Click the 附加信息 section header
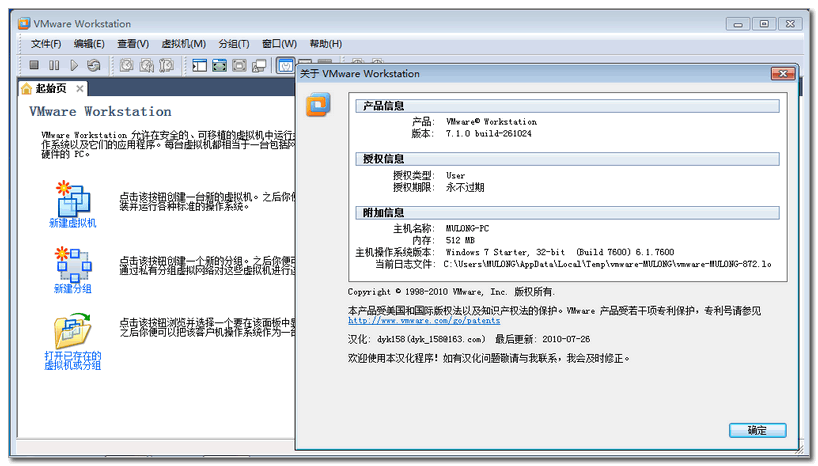 [x=568, y=213]
